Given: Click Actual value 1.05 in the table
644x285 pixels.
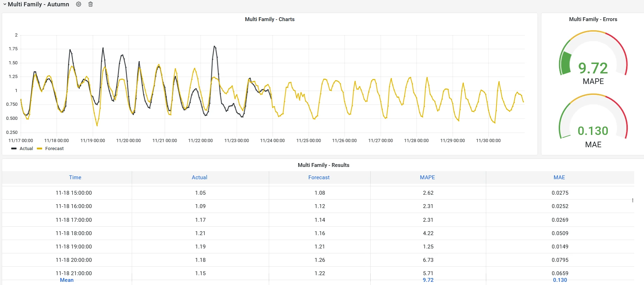Looking at the screenshot, I should click(200, 193).
